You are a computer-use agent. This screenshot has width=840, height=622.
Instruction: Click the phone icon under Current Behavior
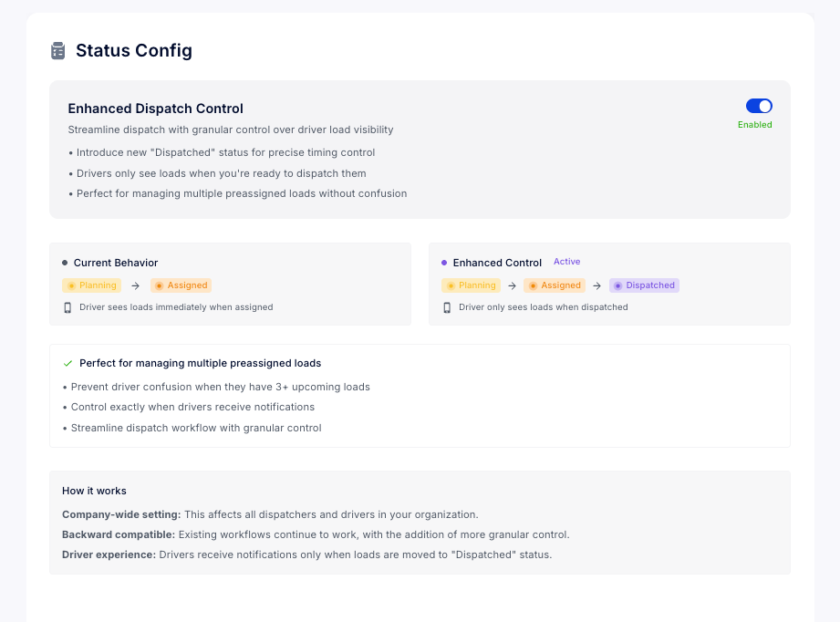coord(67,307)
